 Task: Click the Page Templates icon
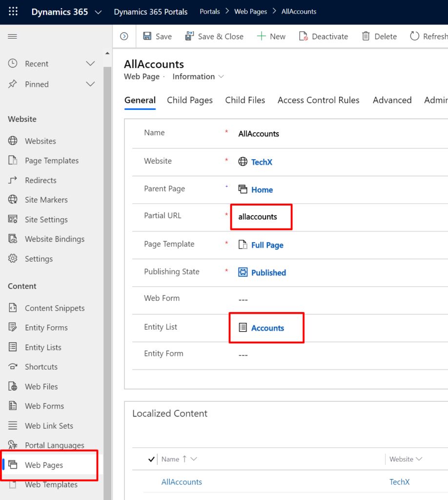[13, 160]
